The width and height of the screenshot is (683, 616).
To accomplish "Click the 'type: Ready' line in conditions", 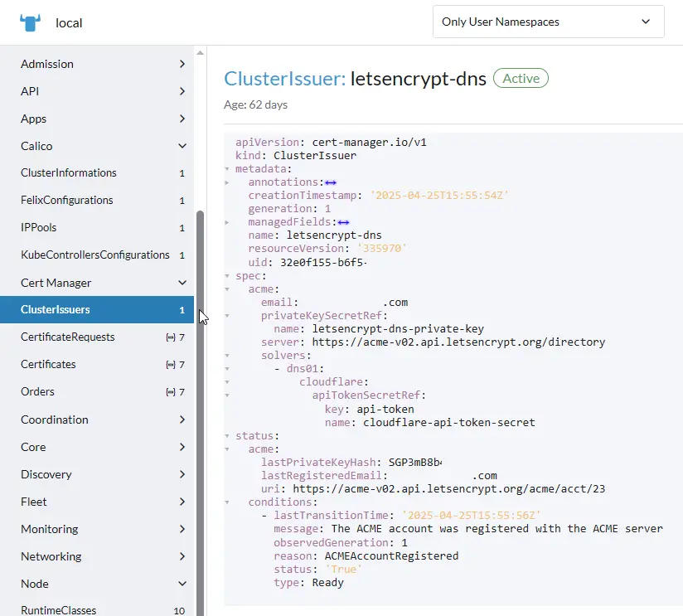I will point(309,583).
